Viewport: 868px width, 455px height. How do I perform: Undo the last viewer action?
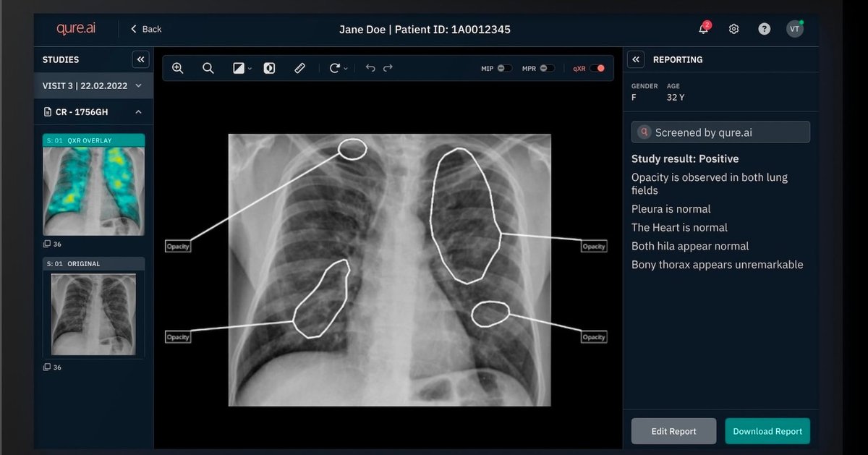[370, 67]
